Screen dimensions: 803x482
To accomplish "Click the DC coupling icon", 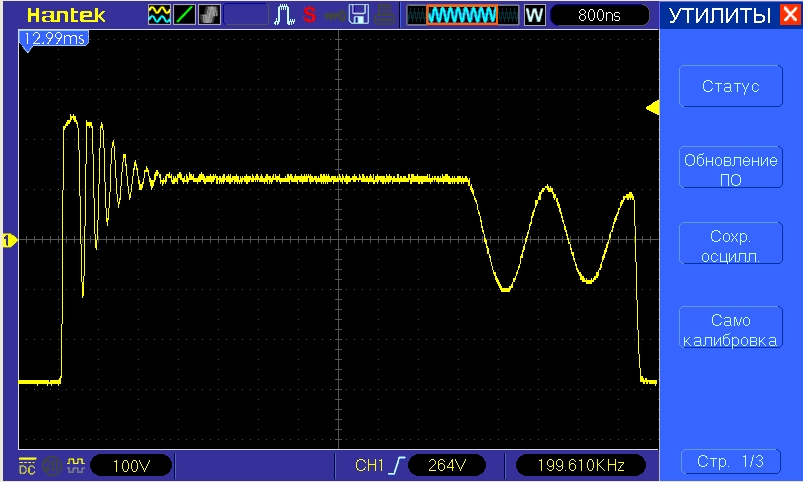I will [x=25, y=465].
